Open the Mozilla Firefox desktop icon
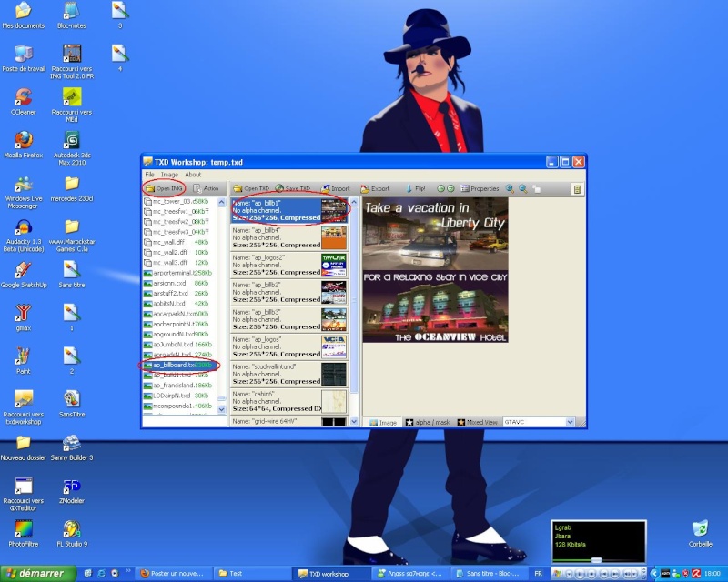The image size is (728, 582). pyautogui.click(x=24, y=145)
